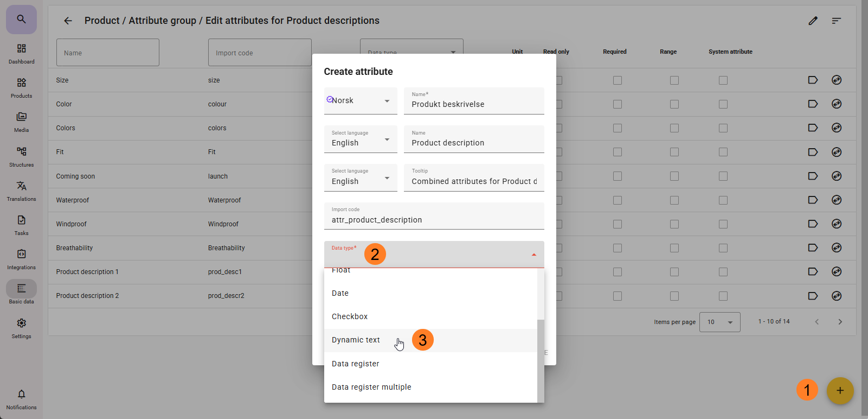
Task: Open the Translations section
Action: (21, 191)
